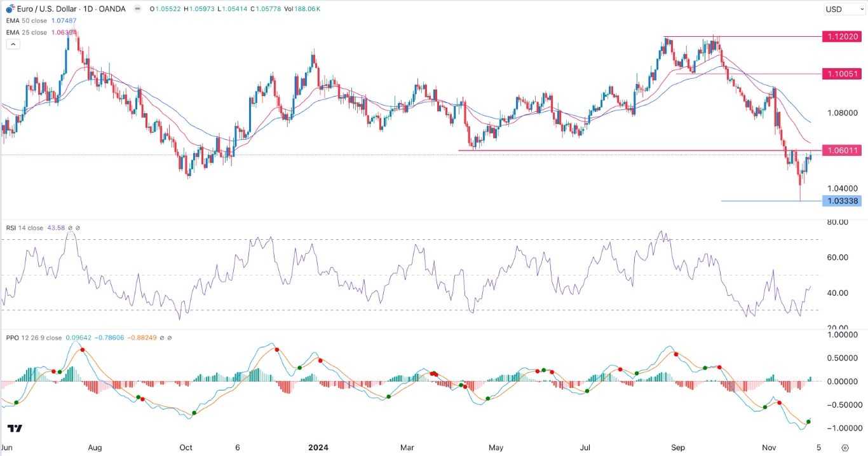Select the 2024 label on the time axis

click(318, 448)
